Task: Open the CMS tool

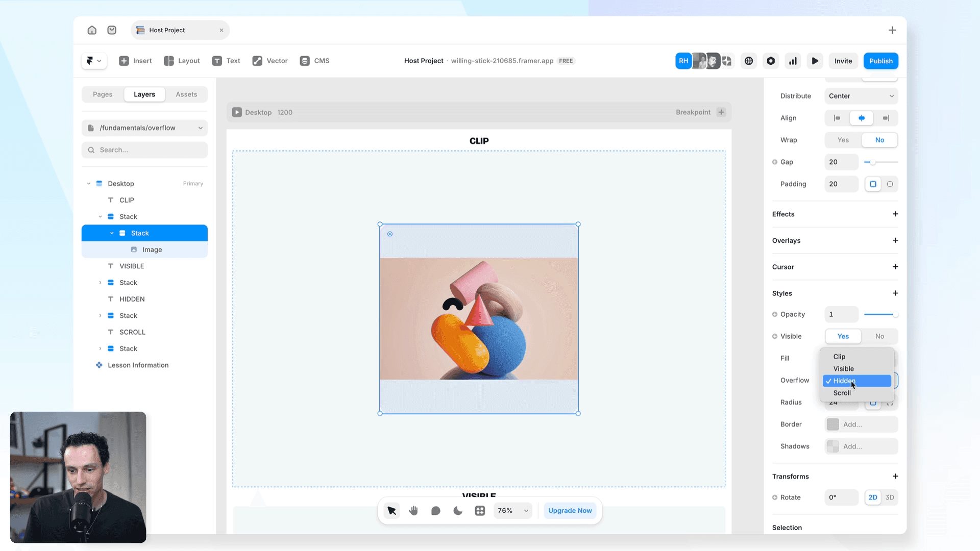Action: click(314, 61)
